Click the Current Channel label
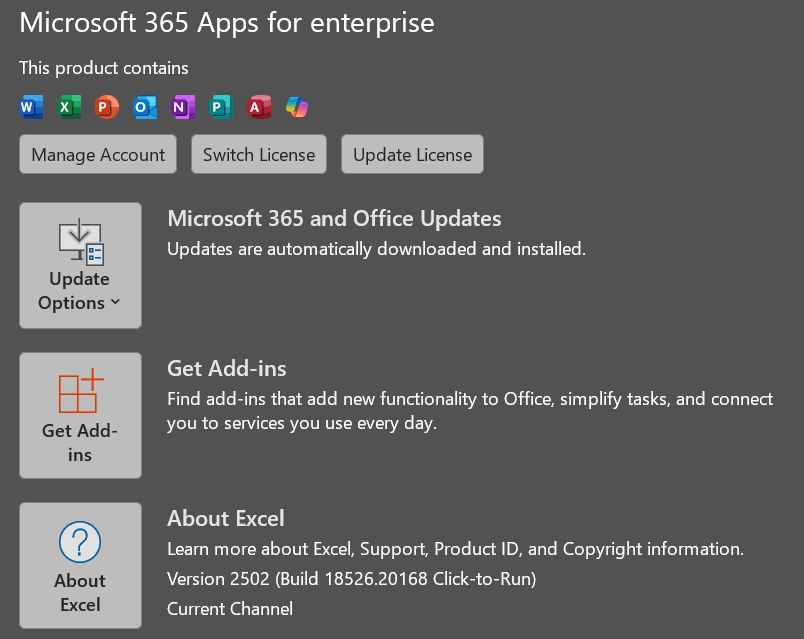 (x=230, y=608)
